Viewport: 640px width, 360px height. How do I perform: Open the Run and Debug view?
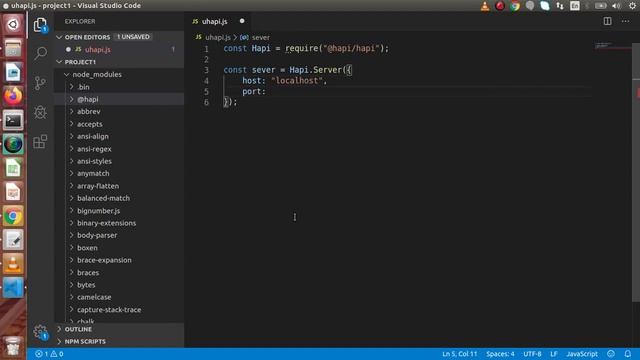[40, 112]
